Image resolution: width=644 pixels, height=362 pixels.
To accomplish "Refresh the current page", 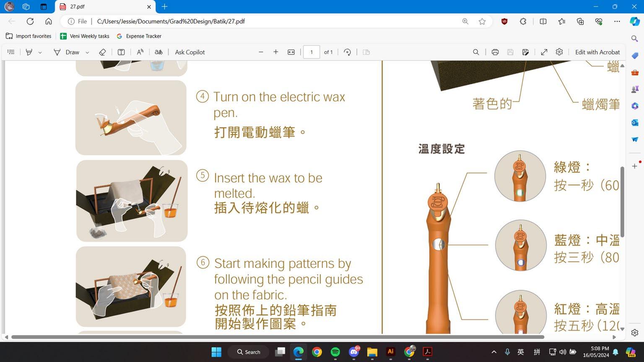I will (x=30, y=21).
